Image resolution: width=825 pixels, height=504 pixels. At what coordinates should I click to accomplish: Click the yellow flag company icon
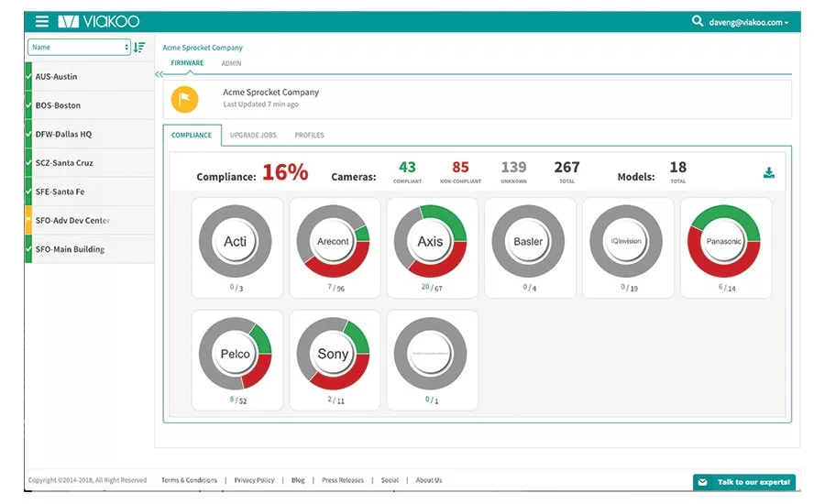(x=185, y=98)
